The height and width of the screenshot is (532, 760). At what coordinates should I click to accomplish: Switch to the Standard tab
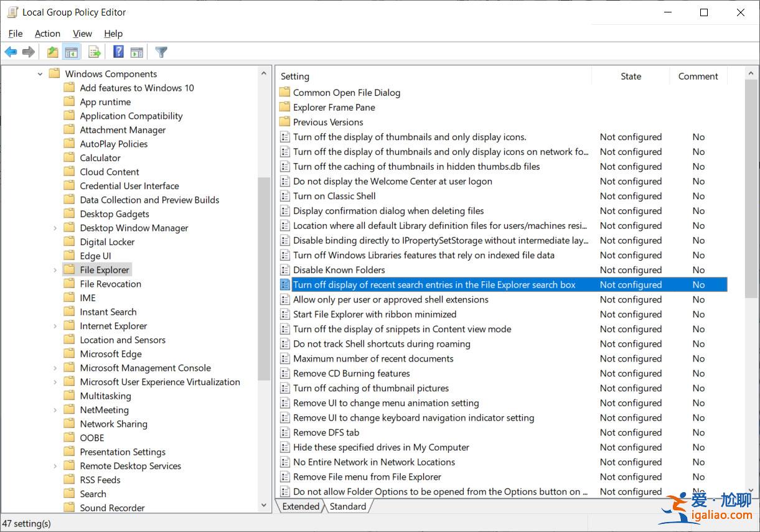tap(347, 506)
